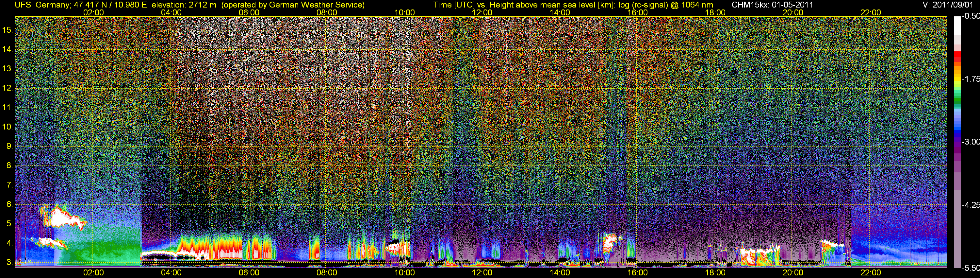980x278 pixels.
Task: Click the 12:00 label on the bottom time axis
Action: tap(482, 273)
